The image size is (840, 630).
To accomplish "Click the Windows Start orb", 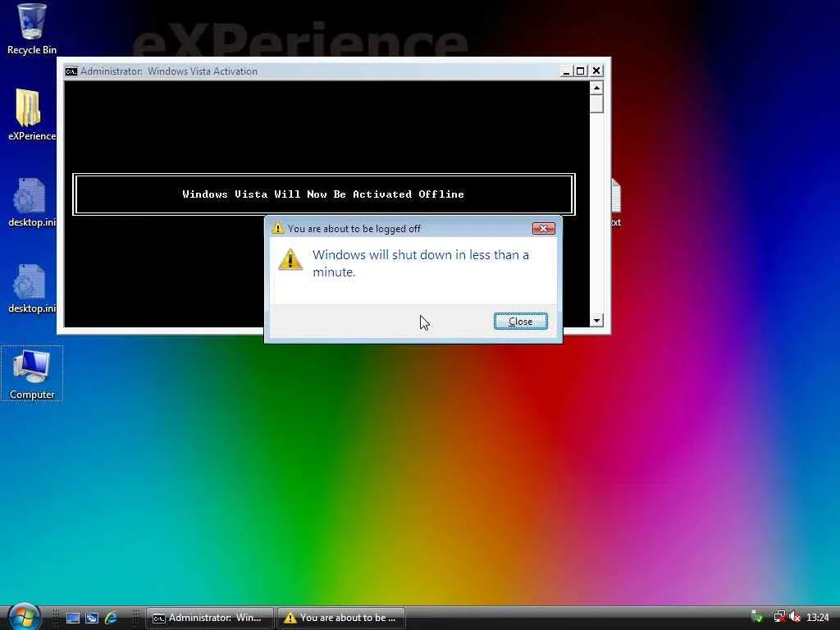I will 24,617.
